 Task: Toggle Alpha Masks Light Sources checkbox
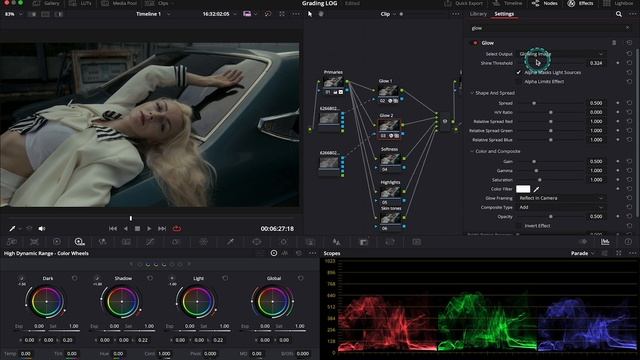(519, 72)
